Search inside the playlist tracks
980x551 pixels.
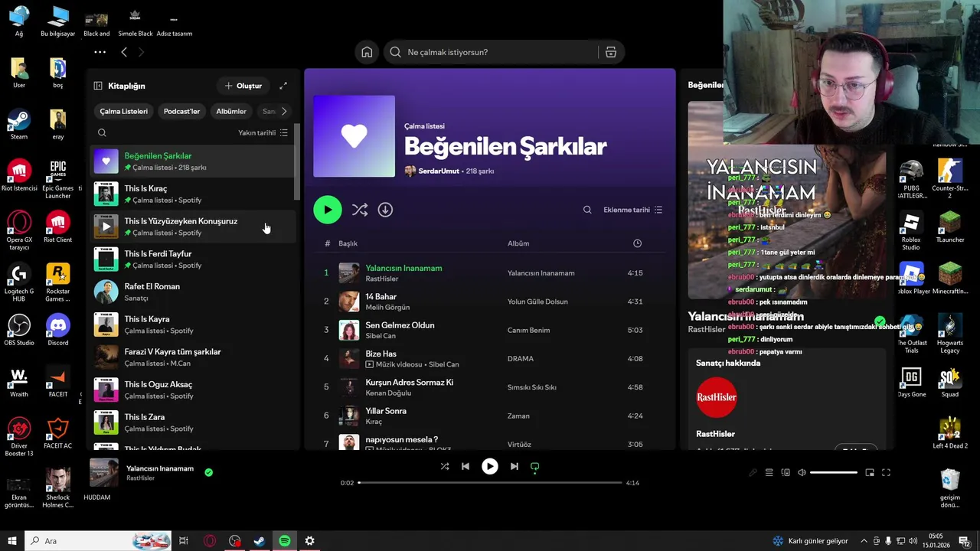click(x=587, y=210)
